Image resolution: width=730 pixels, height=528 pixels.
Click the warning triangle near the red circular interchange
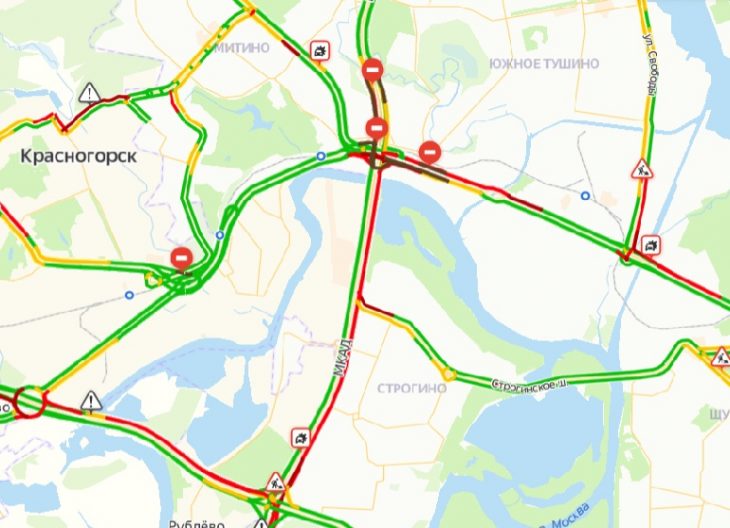click(91, 402)
